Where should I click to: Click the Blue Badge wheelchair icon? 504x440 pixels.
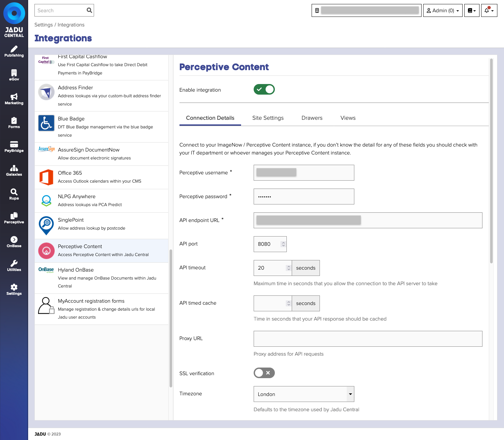point(46,123)
